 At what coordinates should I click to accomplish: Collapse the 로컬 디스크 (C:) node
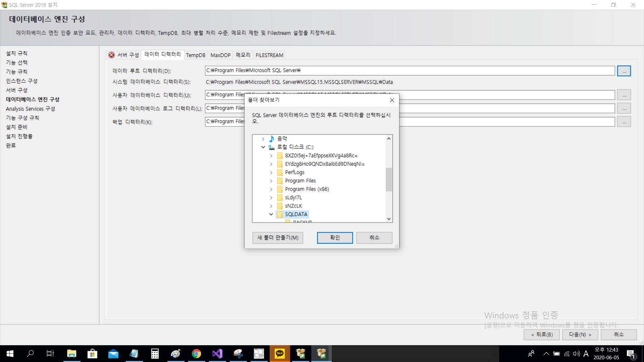pos(263,147)
